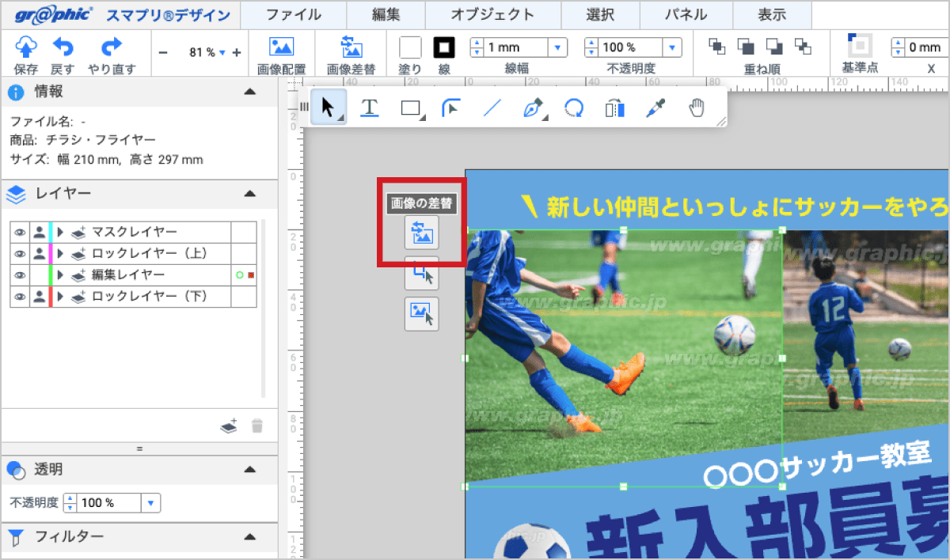Screen dimensions: 950x560
Task: Activate the Hand tool
Action: coord(697,107)
